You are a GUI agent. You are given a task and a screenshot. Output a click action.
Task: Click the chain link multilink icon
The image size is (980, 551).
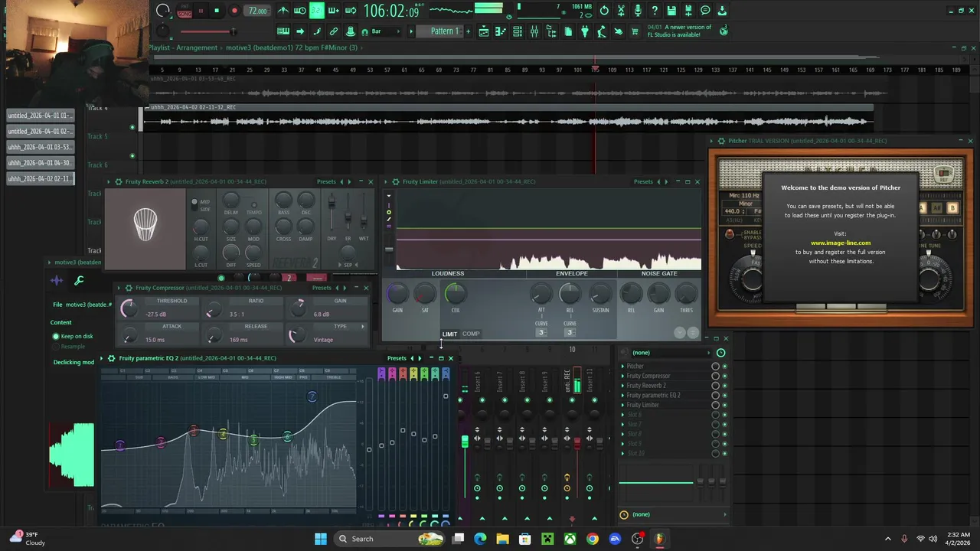(x=334, y=31)
